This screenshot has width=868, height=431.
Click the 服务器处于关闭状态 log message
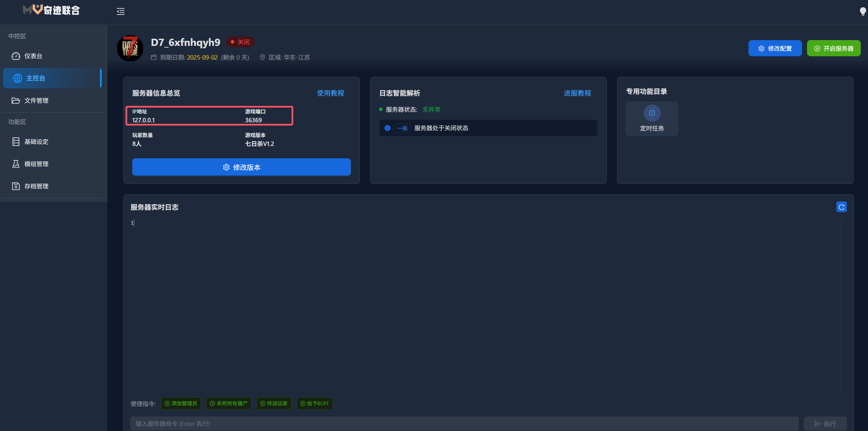[441, 128]
